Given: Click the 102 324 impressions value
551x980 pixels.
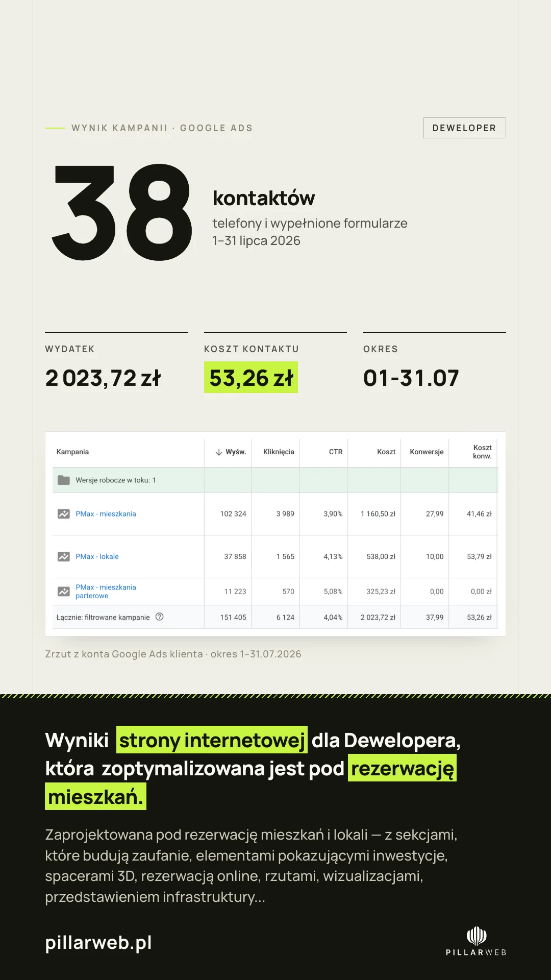Looking at the screenshot, I should click(x=233, y=514).
